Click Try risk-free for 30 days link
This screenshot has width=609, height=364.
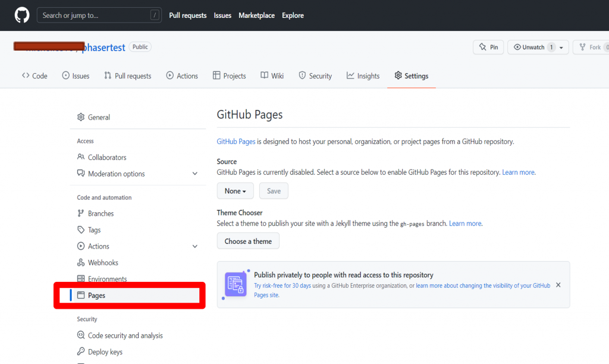282,285
